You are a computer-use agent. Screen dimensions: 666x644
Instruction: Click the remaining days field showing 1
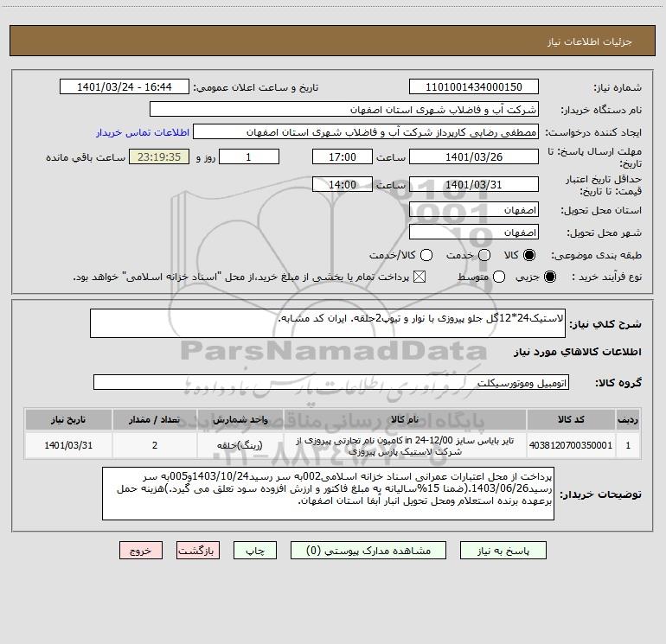pyautogui.click(x=249, y=156)
